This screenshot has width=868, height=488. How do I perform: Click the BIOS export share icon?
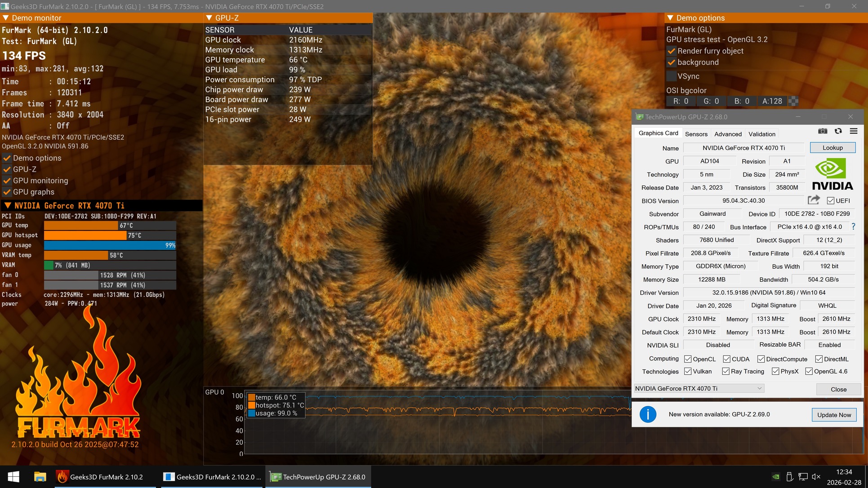[813, 200]
